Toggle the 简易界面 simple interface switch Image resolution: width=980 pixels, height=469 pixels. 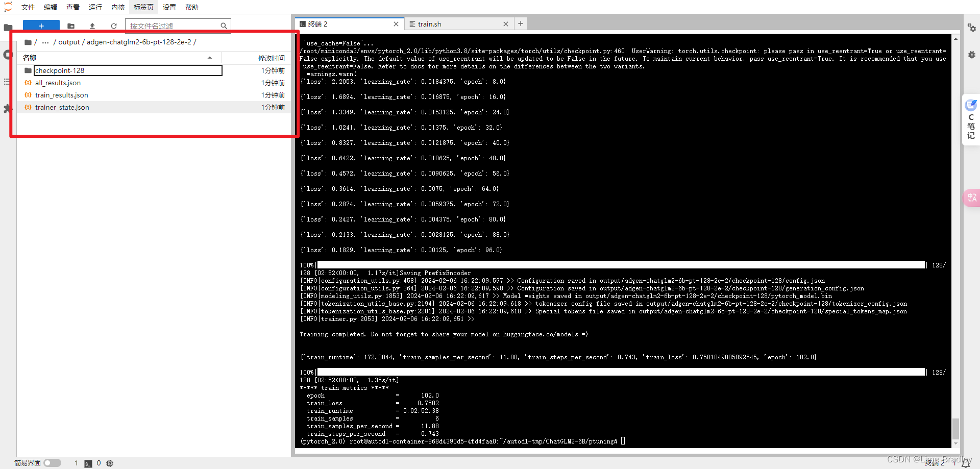pos(52,463)
